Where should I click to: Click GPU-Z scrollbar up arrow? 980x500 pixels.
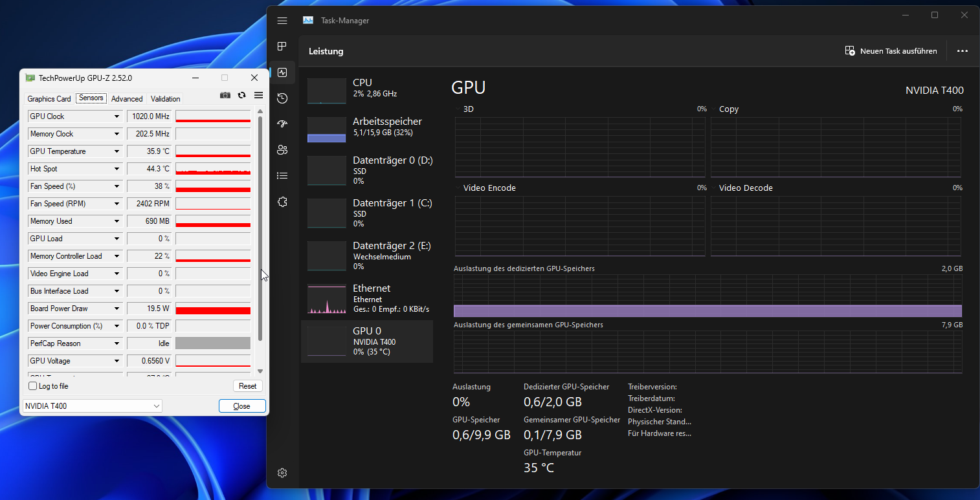coord(260,111)
